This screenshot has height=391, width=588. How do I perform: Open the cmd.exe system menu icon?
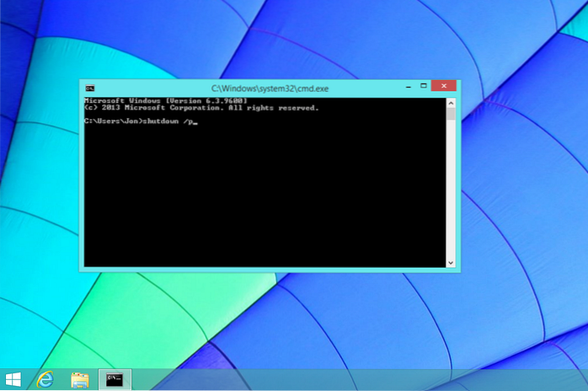[89, 87]
